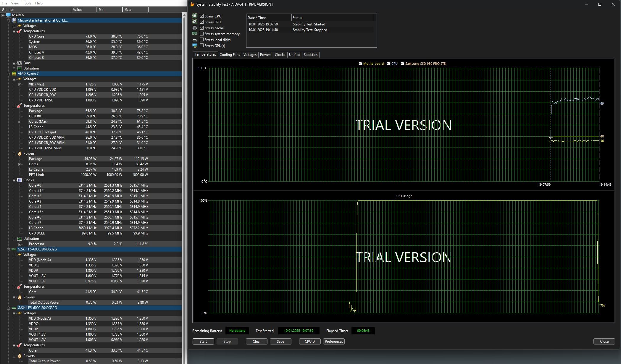Open the Preferences dialog button
This screenshot has width=621, height=364.
click(334, 342)
